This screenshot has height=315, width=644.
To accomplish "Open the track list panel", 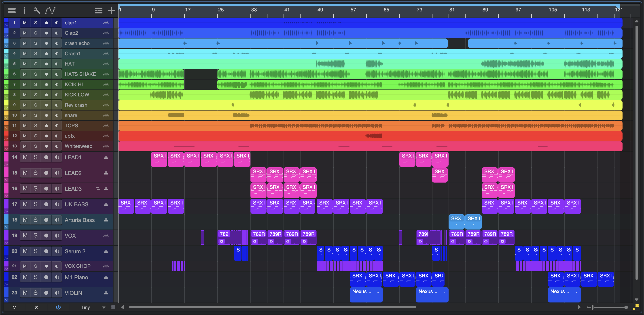I will coord(12,10).
